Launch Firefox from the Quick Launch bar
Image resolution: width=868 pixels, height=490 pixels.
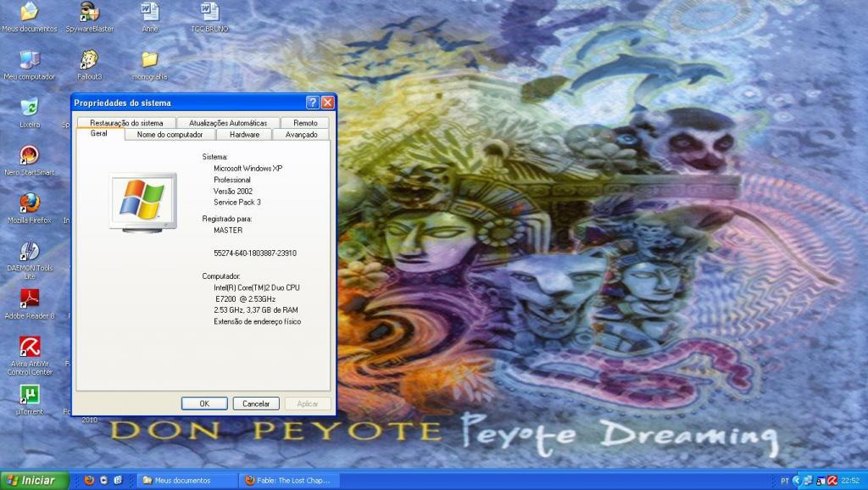pos(89,481)
